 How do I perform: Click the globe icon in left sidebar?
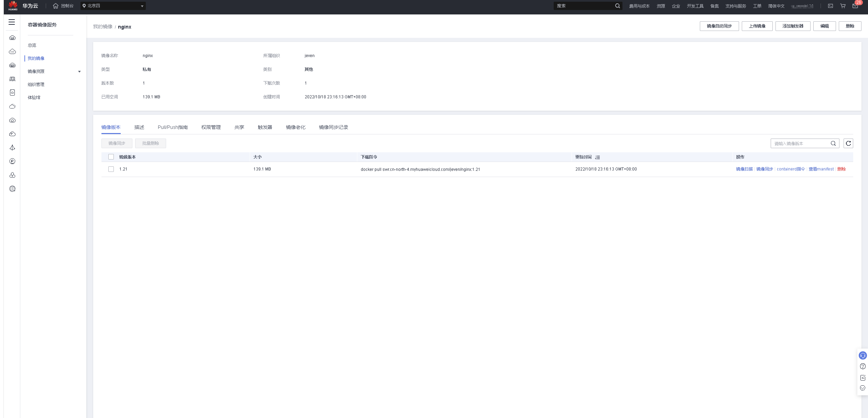(x=12, y=189)
